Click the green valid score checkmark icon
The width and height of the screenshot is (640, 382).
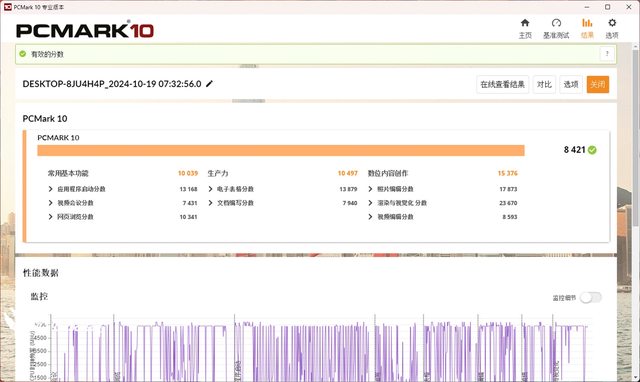click(23, 54)
